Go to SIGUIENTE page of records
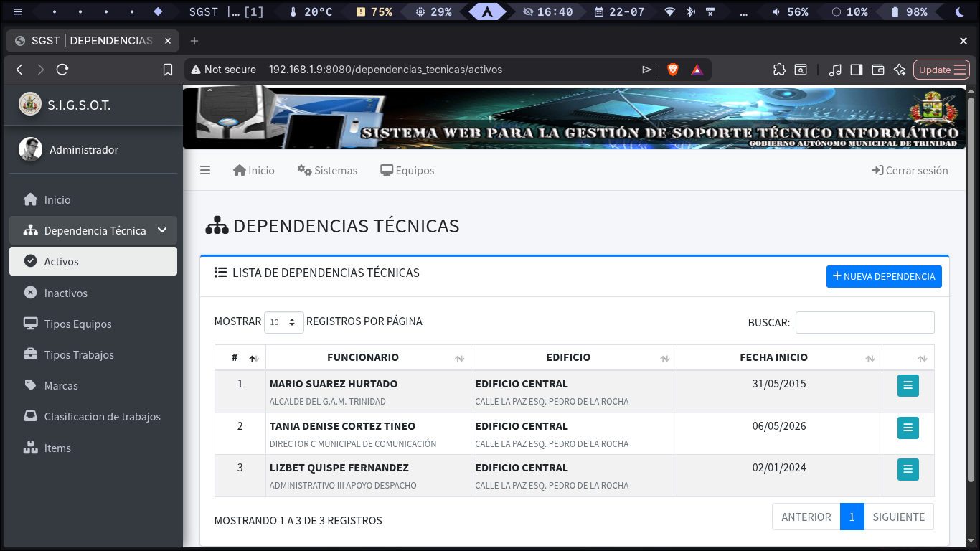Viewport: 980px width, 551px height. pos(899,517)
